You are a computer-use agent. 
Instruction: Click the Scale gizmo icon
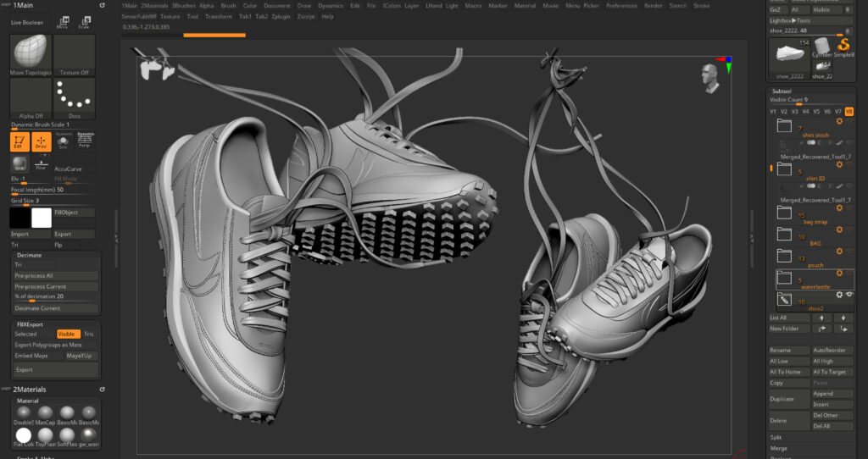pos(84,22)
